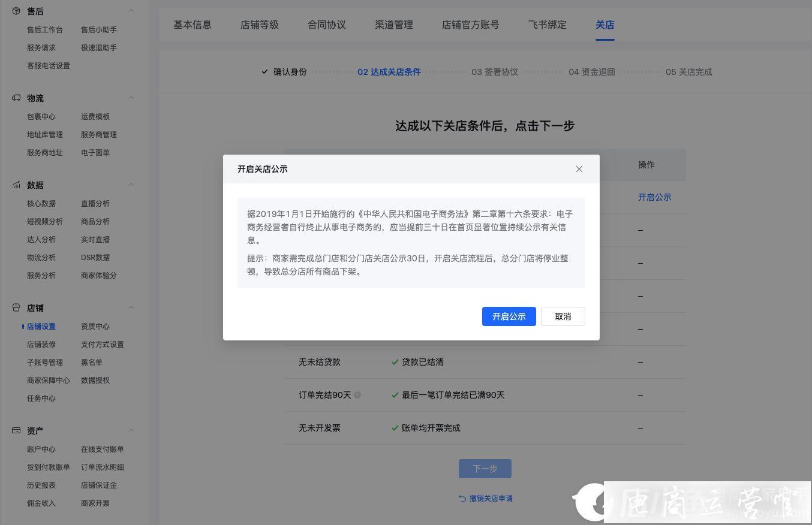
Task: Open 直播分析 in sidebar
Action: click(x=95, y=203)
